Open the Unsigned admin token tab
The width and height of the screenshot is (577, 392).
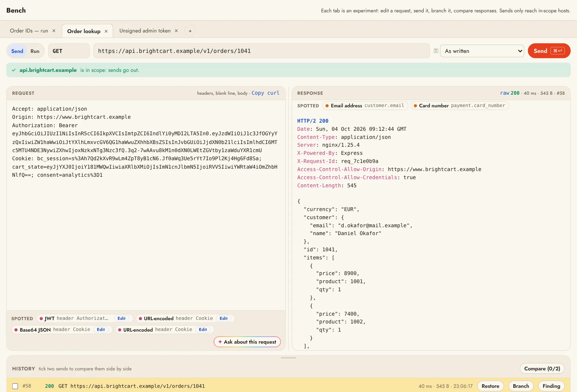pyautogui.click(x=145, y=31)
